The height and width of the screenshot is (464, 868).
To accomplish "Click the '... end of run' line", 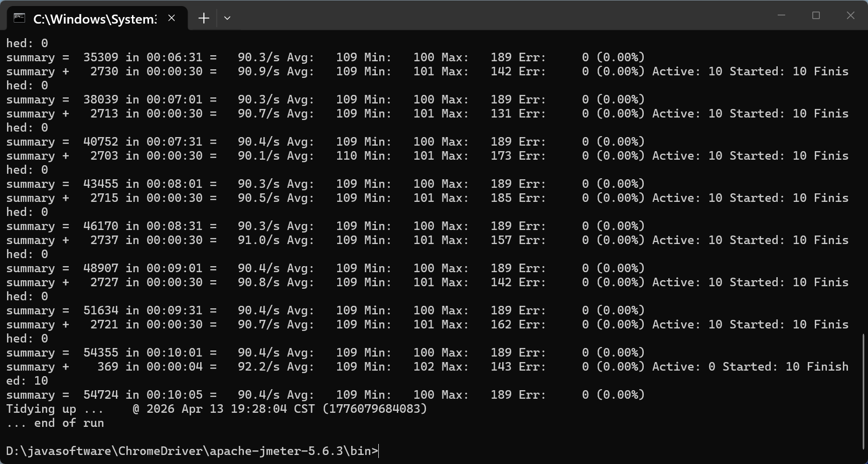I will [55, 423].
